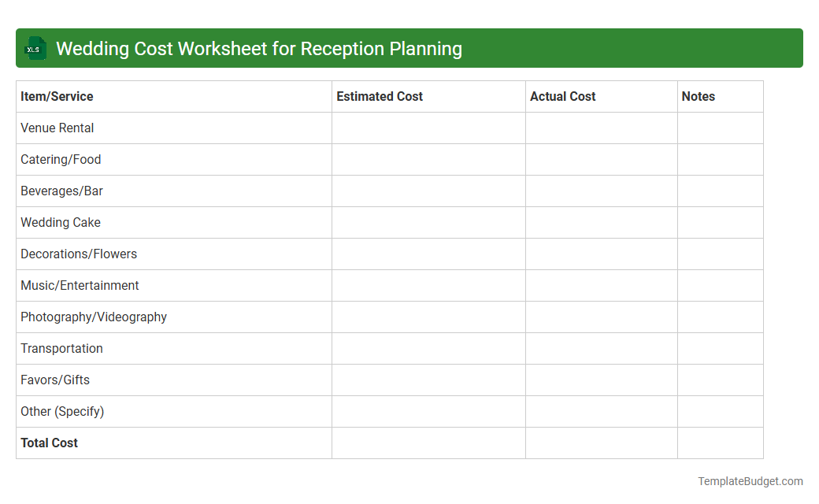Click the XLS file icon in the header

click(35, 48)
